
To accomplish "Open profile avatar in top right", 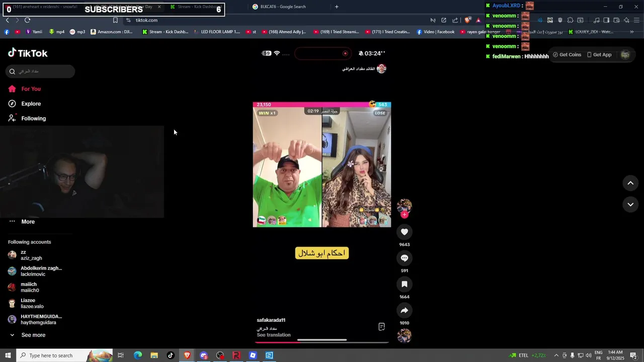I will pos(625,55).
